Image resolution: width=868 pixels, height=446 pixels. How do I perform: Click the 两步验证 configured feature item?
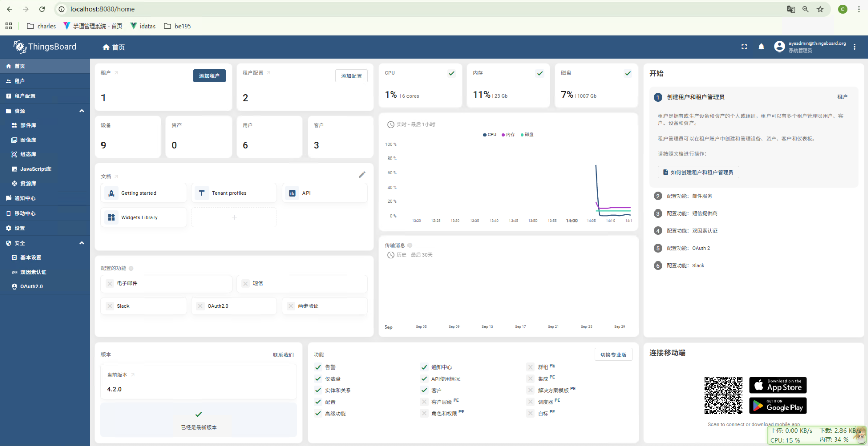(x=324, y=306)
